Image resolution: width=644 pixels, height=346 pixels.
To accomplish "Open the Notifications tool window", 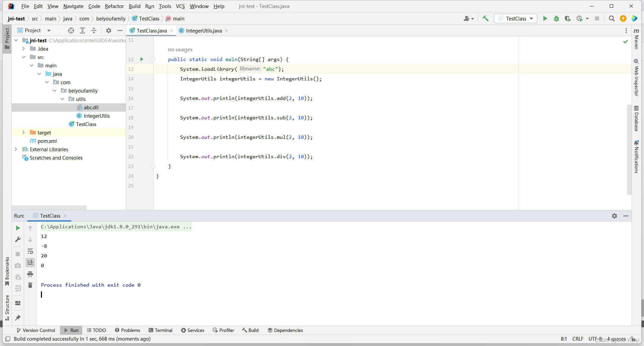I will point(636,157).
